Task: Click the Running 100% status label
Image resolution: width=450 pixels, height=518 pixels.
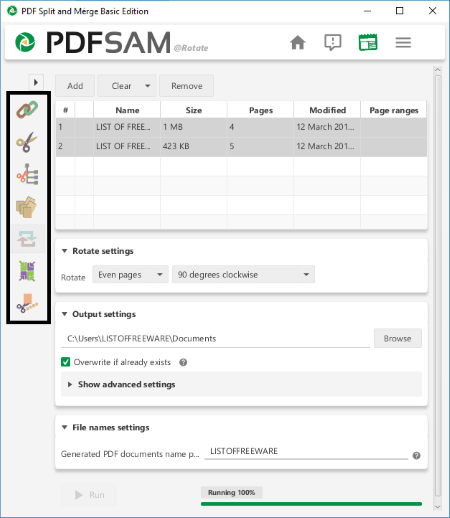Action: [x=231, y=492]
